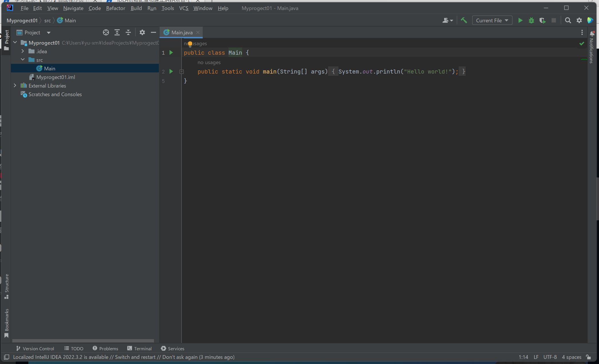Open Search Everywhere magnifier icon
This screenshot has height=364, width=599.
[568, 20]
